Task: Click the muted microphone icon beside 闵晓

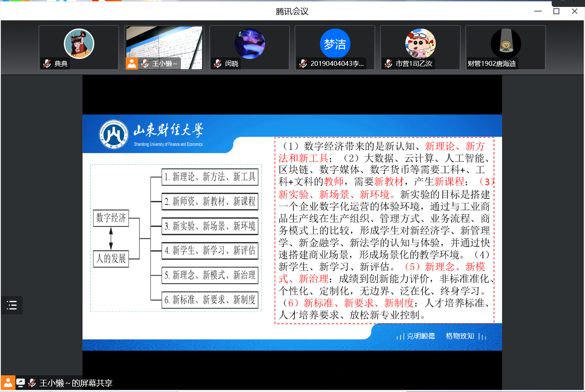Action: click(218, 63)
